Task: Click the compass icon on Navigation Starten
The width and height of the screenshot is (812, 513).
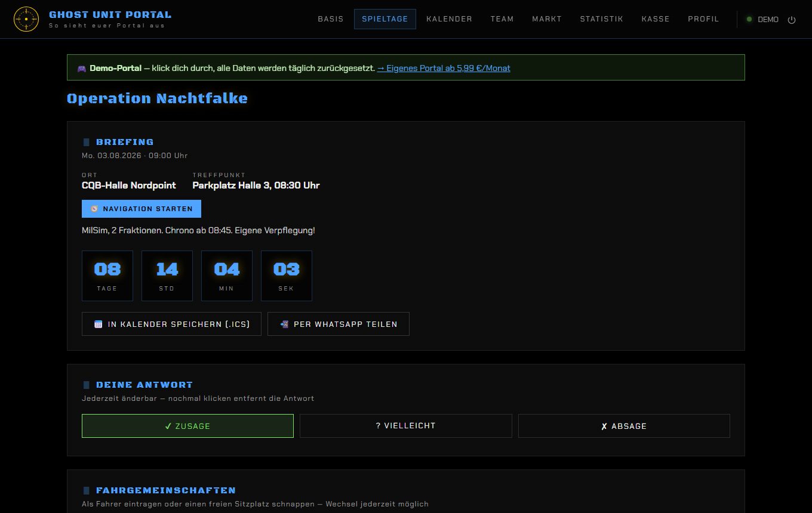Action: coord(94,209)
